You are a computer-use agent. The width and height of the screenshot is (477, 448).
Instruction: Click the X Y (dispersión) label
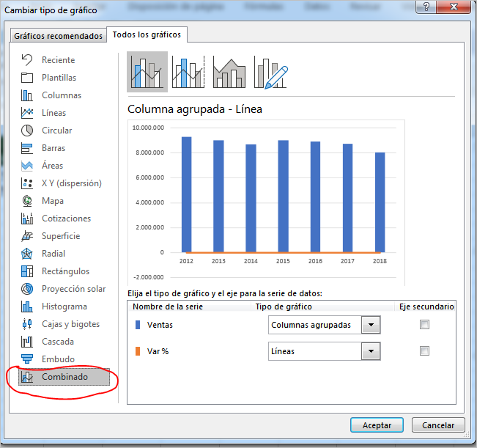point(72,183)
